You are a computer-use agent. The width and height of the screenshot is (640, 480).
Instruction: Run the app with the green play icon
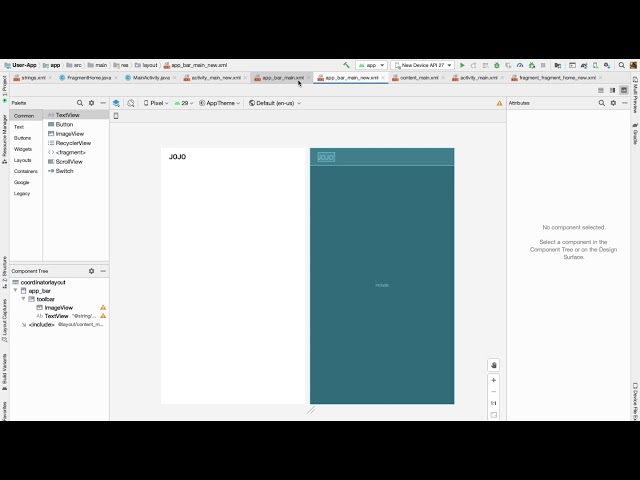[462, 65]
